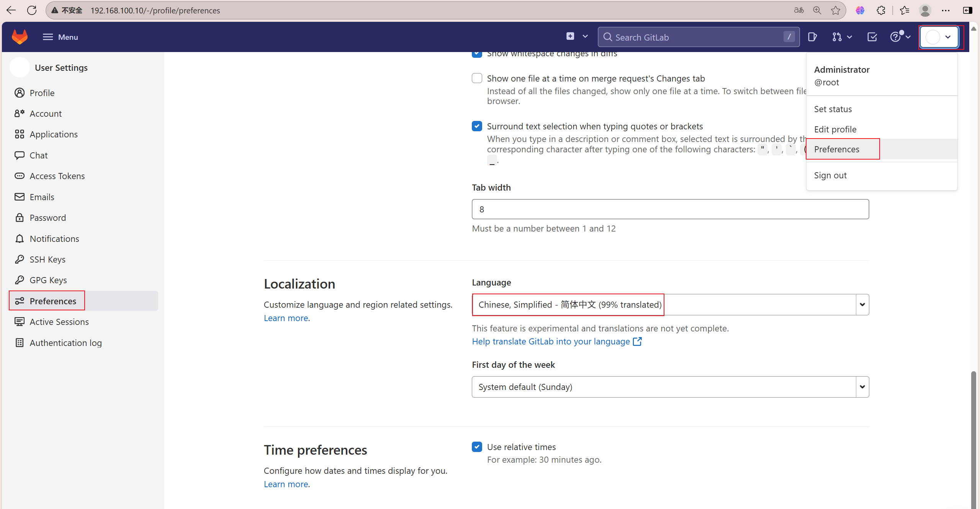Select Sign out from user menu
This screenshot has width=980, height=509.
tap(830, 175)
